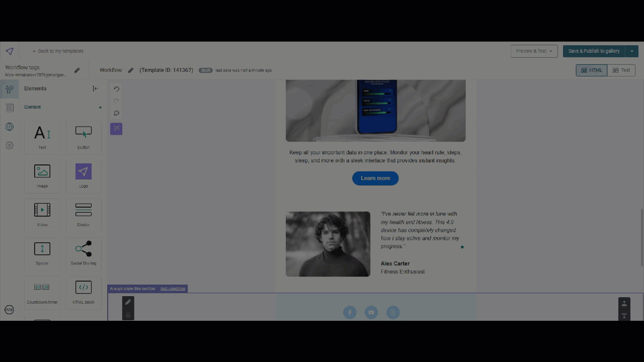
Task: Select the Divider element tile
Action: coord(84,215)
